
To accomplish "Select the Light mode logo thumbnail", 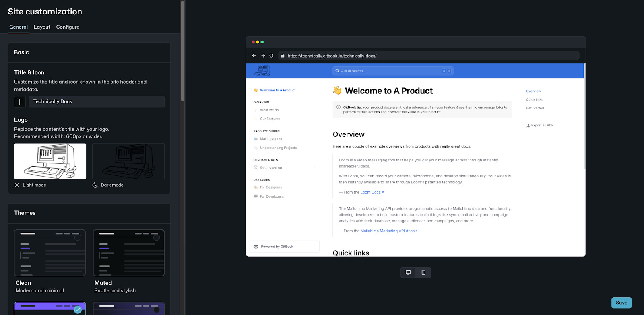I will (50, 161).
